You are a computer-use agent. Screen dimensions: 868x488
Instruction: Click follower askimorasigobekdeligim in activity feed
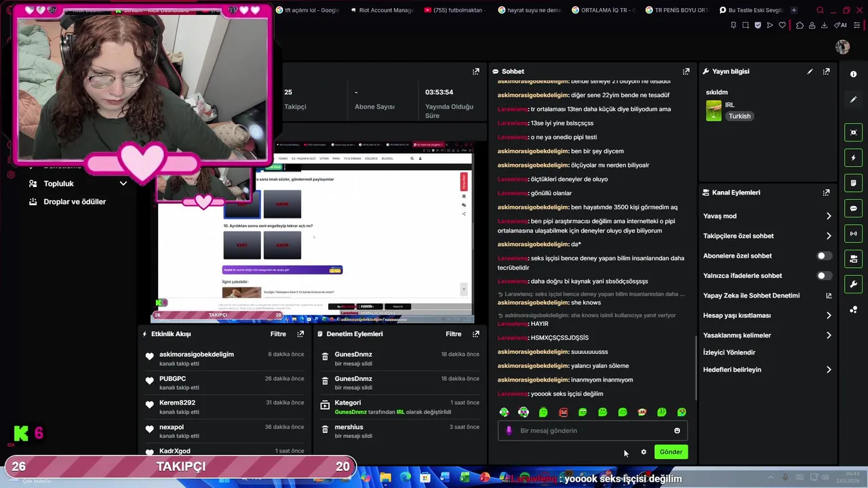[197, 354]
